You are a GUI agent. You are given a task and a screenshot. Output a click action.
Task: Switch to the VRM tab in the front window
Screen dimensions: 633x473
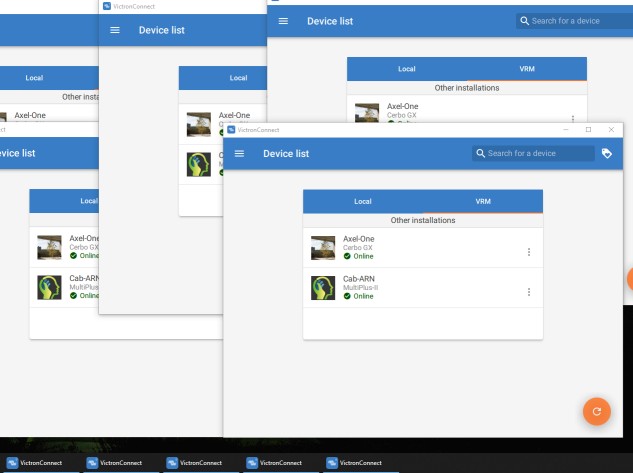pos(483,201)
